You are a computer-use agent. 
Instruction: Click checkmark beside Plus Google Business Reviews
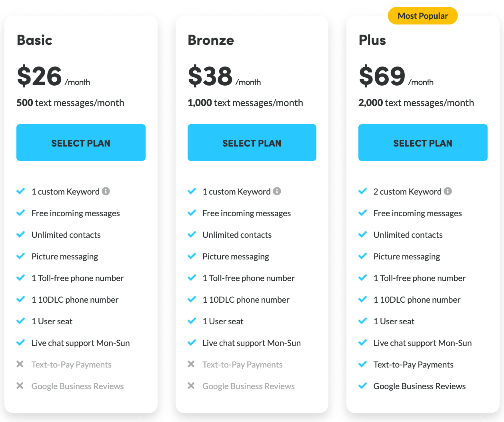[363, 386]
